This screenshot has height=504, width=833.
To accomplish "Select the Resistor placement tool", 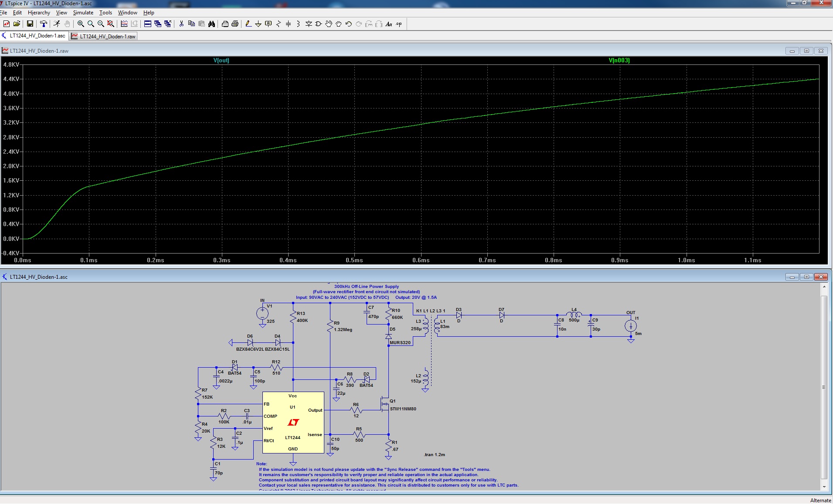I will point(278,24).
